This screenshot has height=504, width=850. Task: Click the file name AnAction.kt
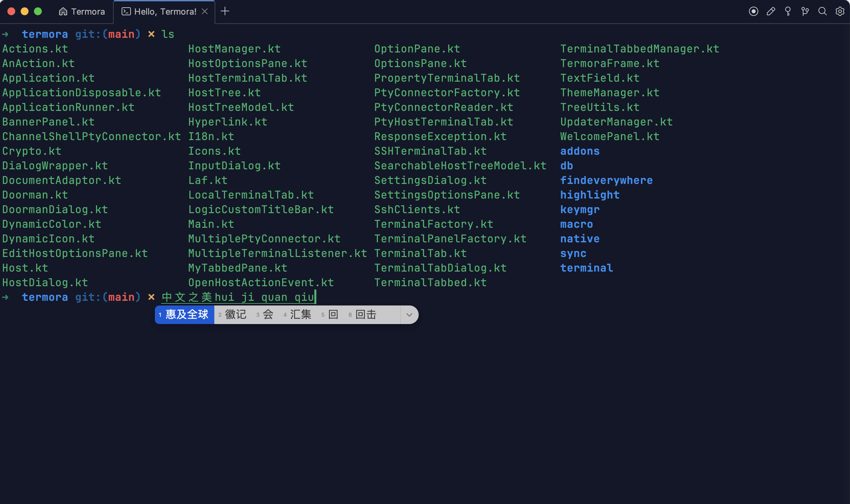pos(39,63)
